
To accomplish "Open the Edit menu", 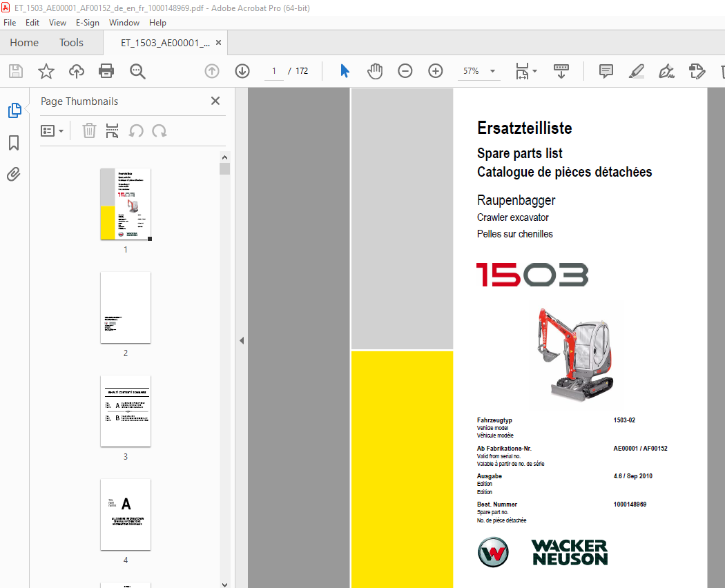I will 32,23.
